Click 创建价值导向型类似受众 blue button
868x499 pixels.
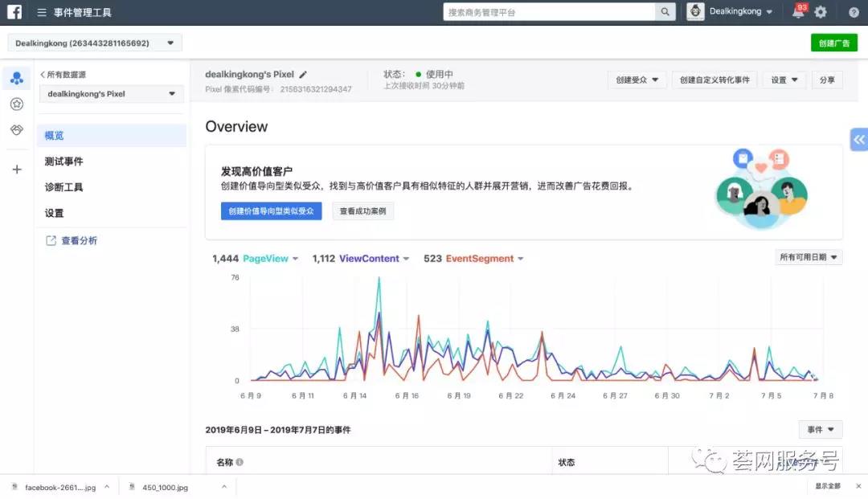pos(271,211)
